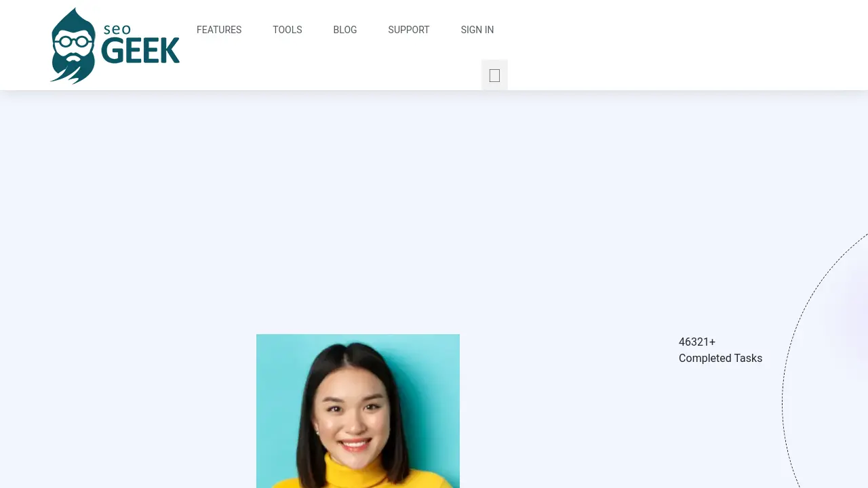This screenshot has height=488, width=868.
Task: Click the square icon button below Sign In
Action: pos(494,75)
